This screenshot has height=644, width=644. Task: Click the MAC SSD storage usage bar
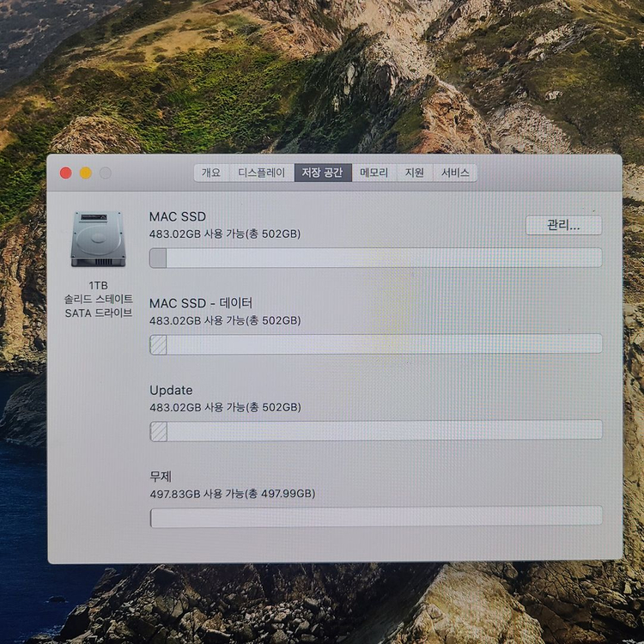click(x=375, y=258)
